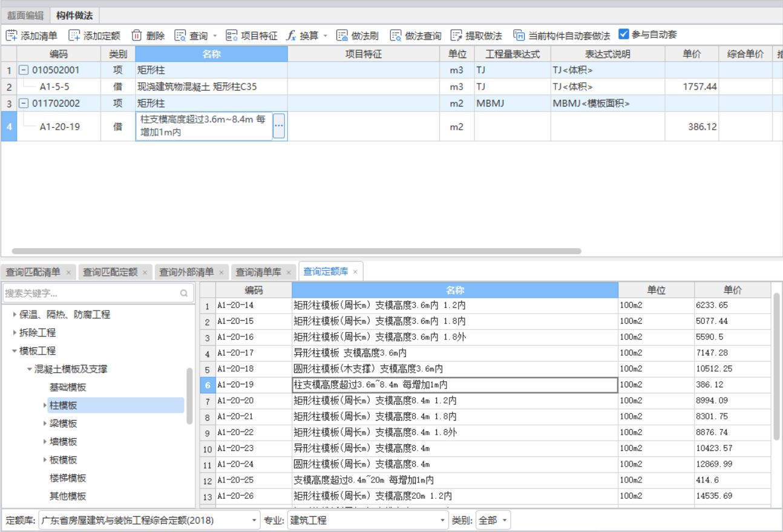Click the 添加定额 toolbar icon
This screenshot has width=783, height=532.
[x=74, y=36]
